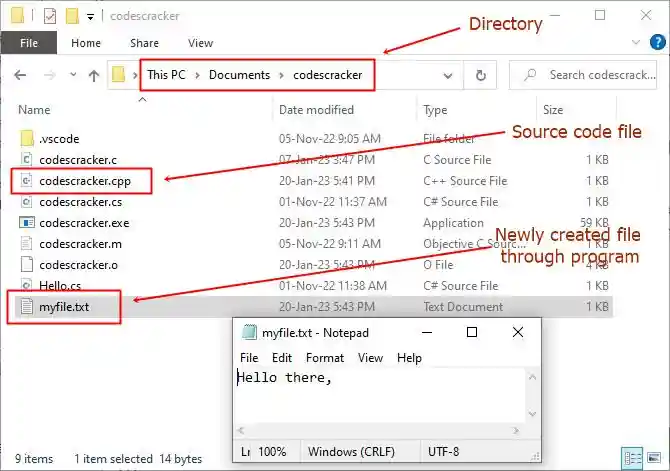This screenshot has height=471, width=670.
Task: Open the Notepad Format menu
Action: coord(325,358)
